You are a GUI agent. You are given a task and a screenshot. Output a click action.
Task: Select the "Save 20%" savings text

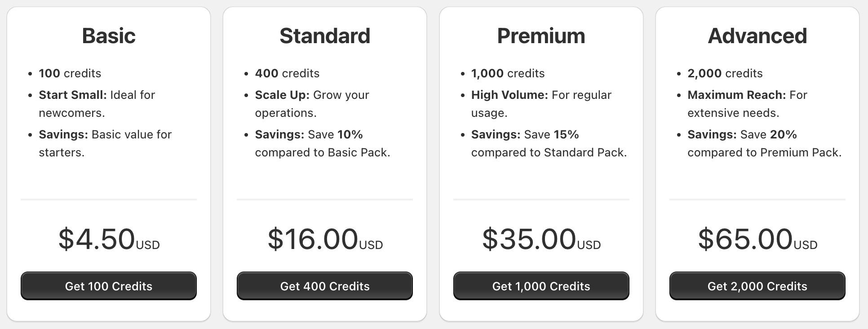(x=768, y=134)
